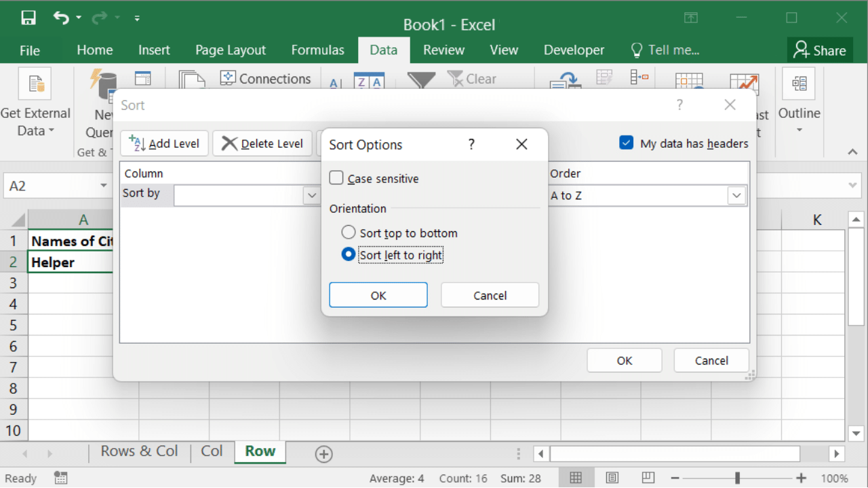Click the Sort Options help question mark
Screen dimensions: 868x488
pyautogui.click(x=471, y=144)
